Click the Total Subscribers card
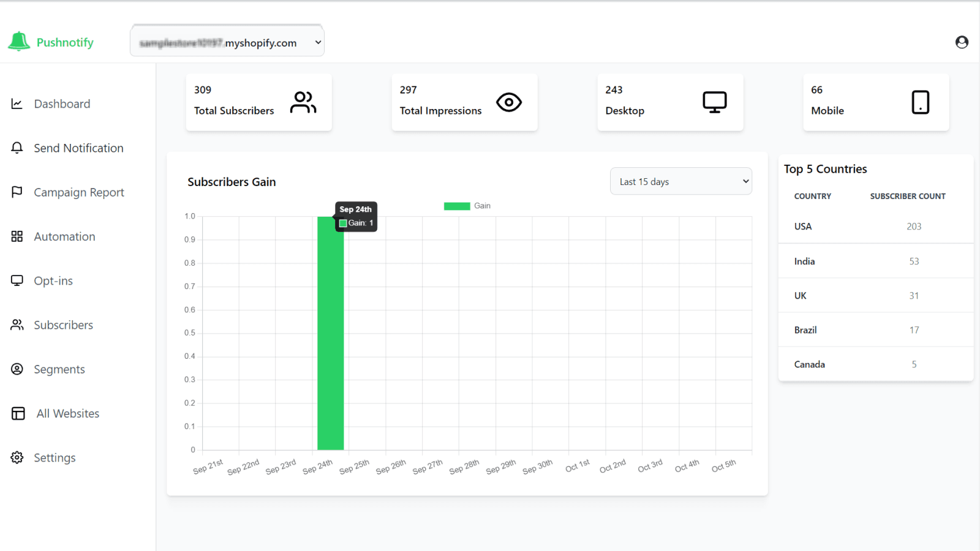 258,102
